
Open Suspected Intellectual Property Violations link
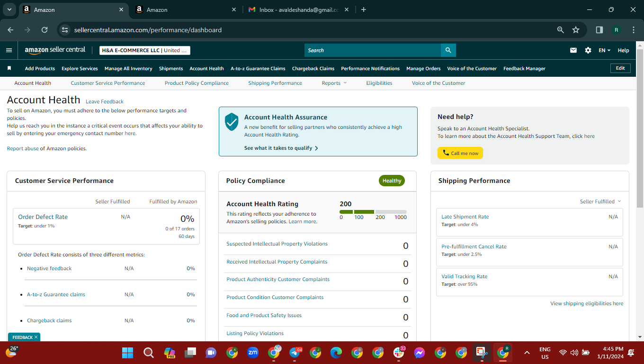[x=277, y=244]
